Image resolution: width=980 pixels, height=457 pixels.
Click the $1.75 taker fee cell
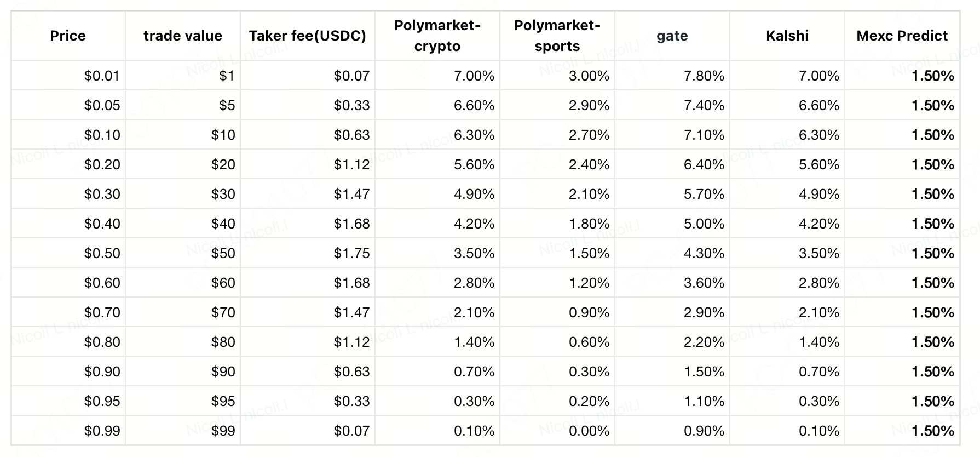(x=308, y=253)
